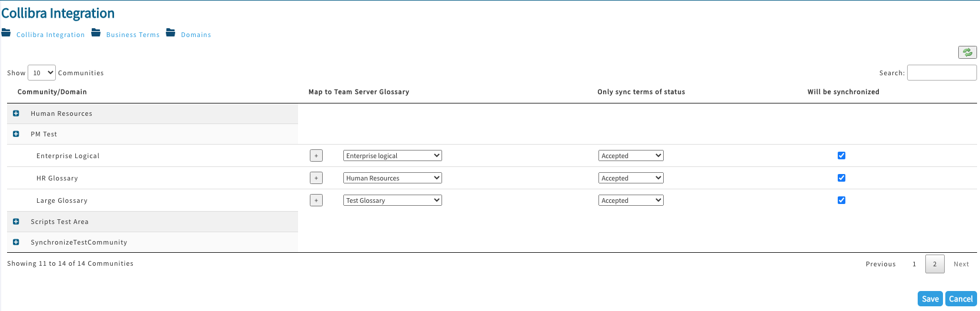Click folder icon beside Business Terms breadcrumb
This screenshot has width=980, height=311.
(x=96, y=32)
